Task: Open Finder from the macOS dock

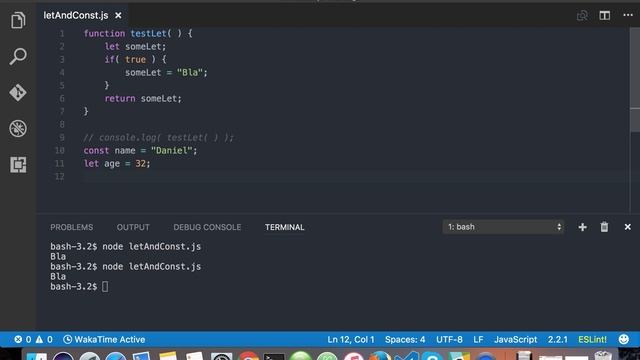Action: click(x=36, y=356)
